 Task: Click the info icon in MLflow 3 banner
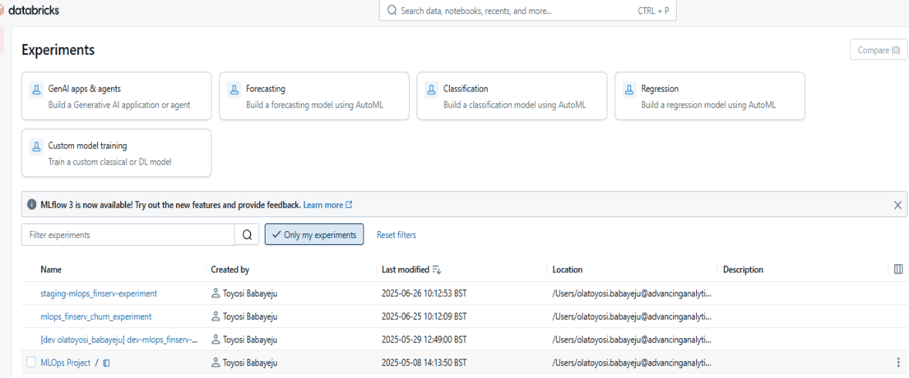pyautogui.click(x=31, y=205)
